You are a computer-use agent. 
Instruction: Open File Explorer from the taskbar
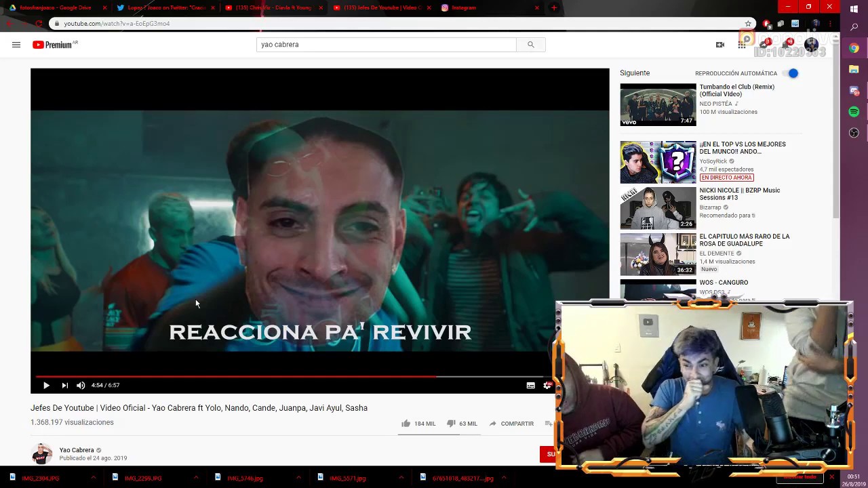(854, 69)
